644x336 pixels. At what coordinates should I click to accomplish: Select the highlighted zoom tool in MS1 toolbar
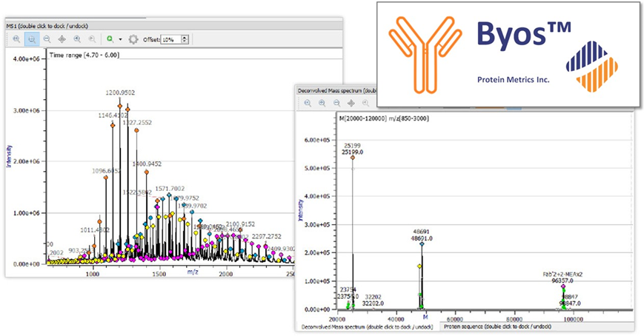click(32, 39)
